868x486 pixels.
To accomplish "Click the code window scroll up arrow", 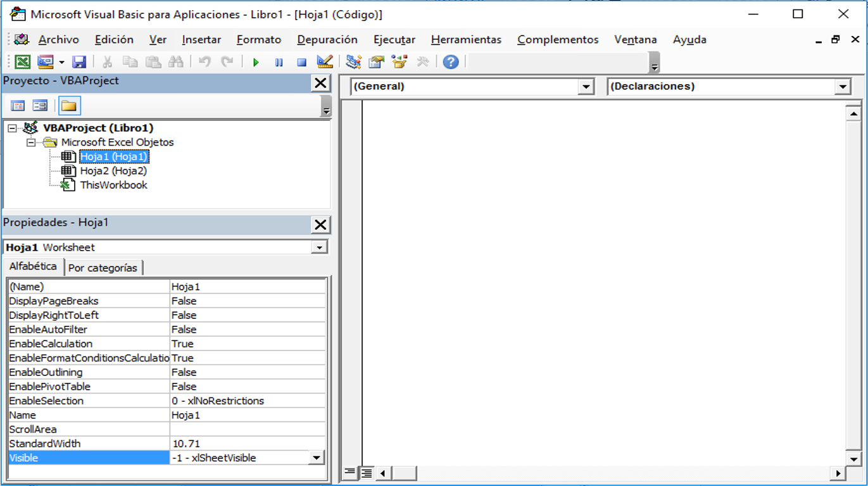I will pyautogui.click(x=853, y=114).
